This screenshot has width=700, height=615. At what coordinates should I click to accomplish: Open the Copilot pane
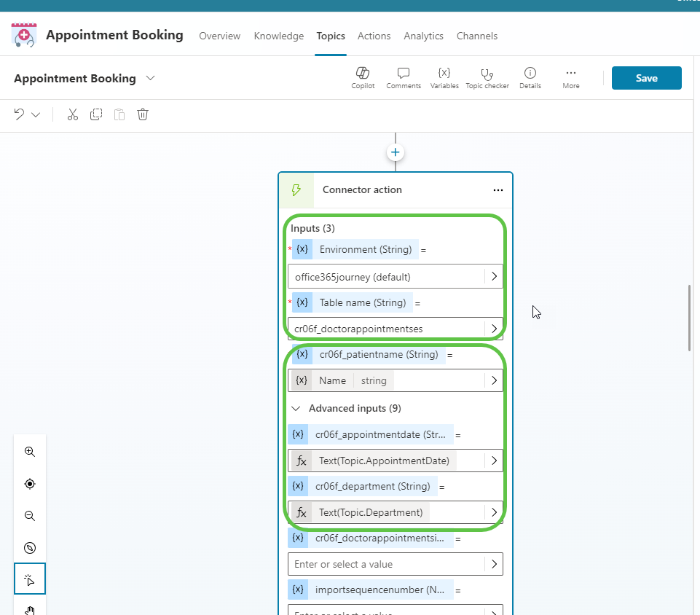coord(362,77)
